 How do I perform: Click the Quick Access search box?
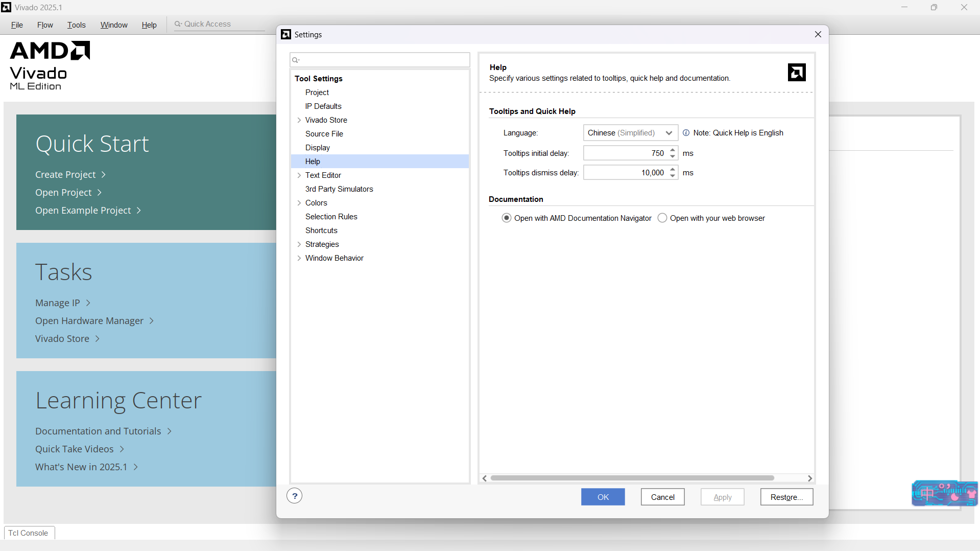click(220, 24)
